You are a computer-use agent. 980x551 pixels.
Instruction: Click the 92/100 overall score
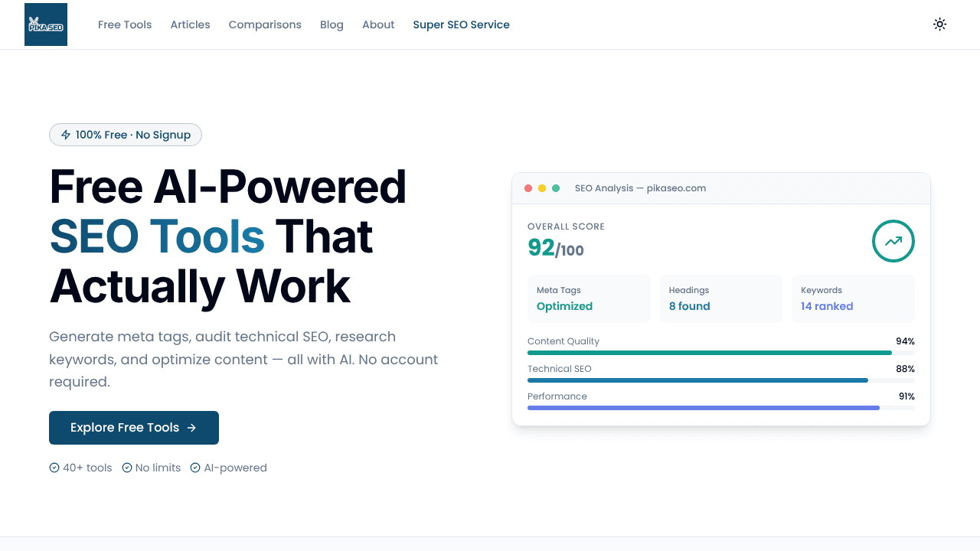(556, 249)
